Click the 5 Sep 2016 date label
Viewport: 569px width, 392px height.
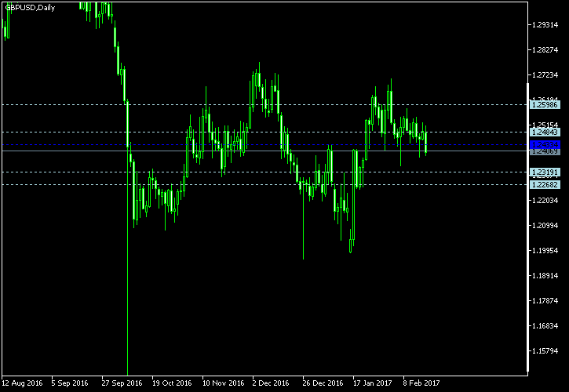pos(70,383)
